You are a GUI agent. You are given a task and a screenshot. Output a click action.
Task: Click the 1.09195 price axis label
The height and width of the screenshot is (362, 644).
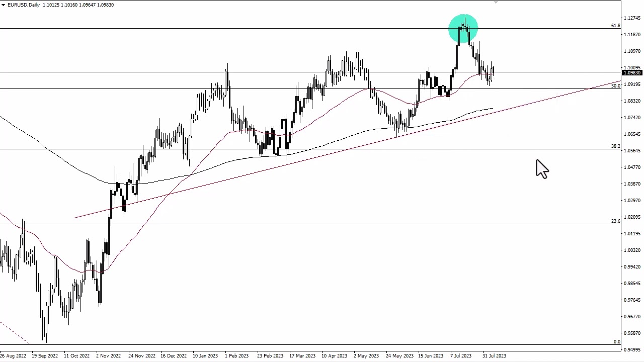click(x=632, y=84)
